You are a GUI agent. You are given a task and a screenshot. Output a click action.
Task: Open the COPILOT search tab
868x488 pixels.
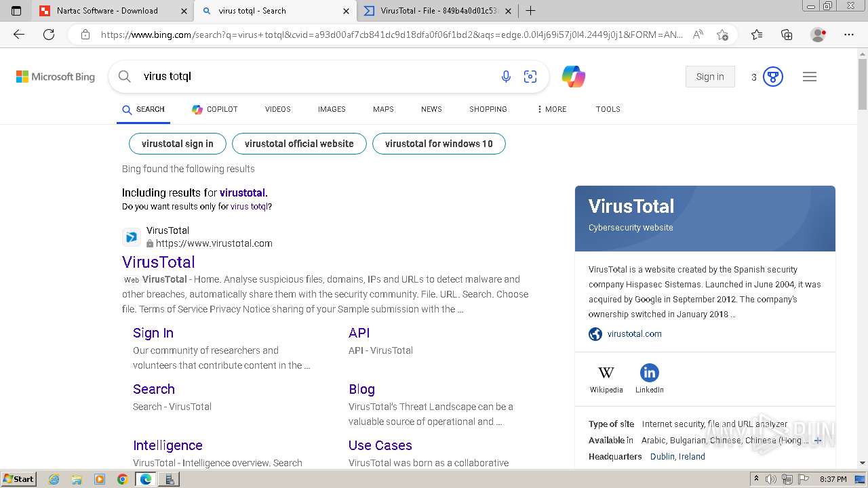(x=215, y=109)
